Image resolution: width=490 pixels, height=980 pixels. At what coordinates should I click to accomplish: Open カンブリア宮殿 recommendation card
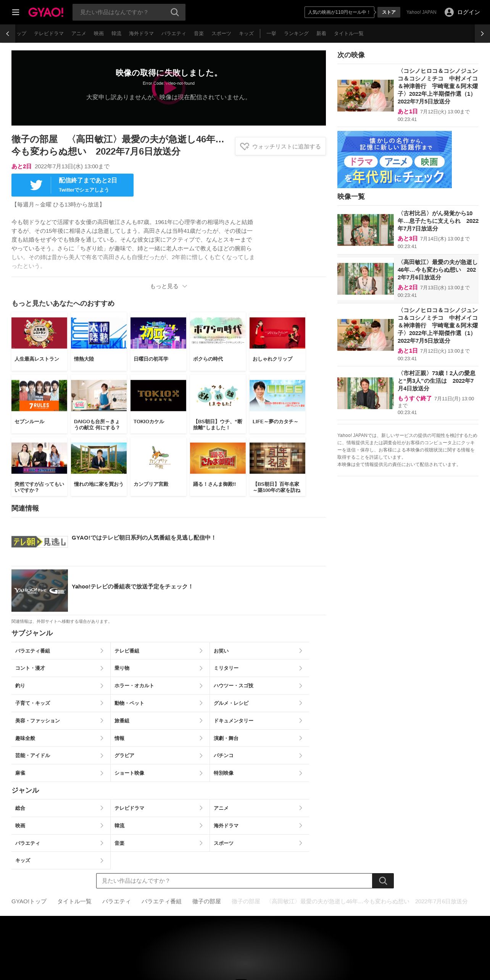158,467
